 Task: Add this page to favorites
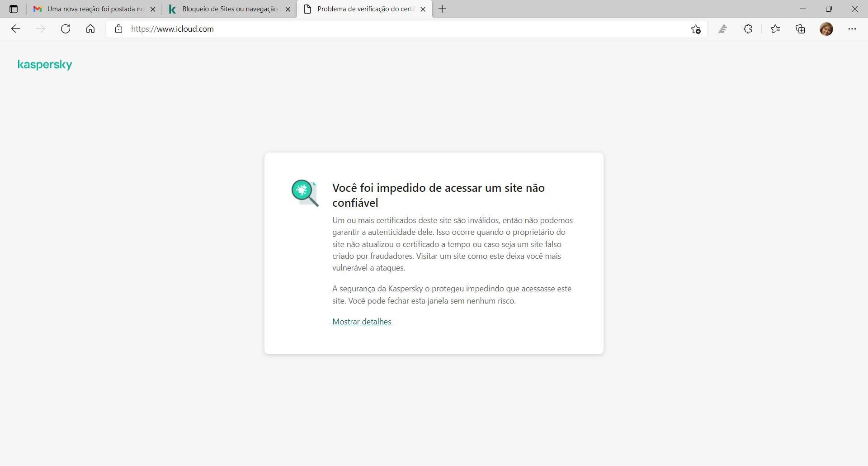point(696,29)
